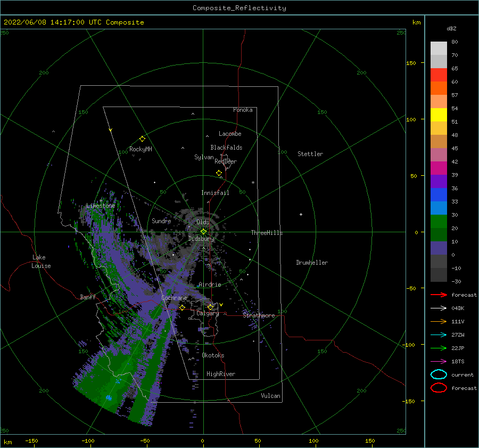Select the blue 36 dBZ color swatch
Viewport: 479px width, 448px height.
tap(439, 195)
